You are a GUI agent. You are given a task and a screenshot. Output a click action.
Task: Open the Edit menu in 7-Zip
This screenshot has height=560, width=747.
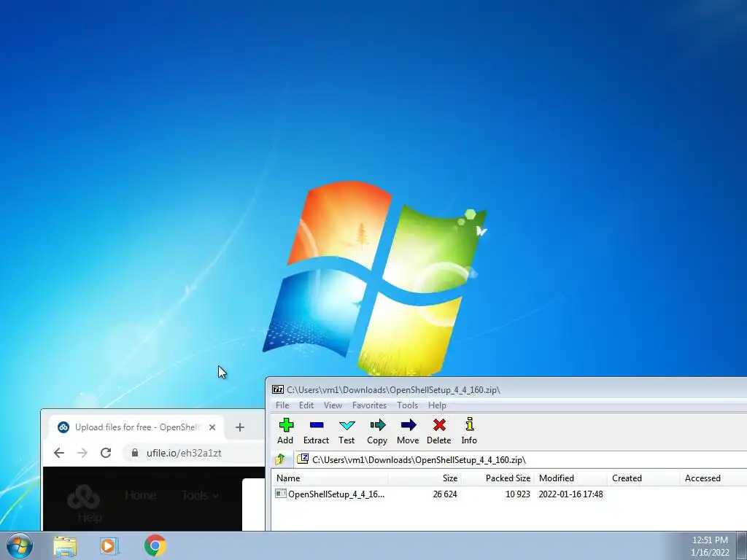[x=306, y=405]
